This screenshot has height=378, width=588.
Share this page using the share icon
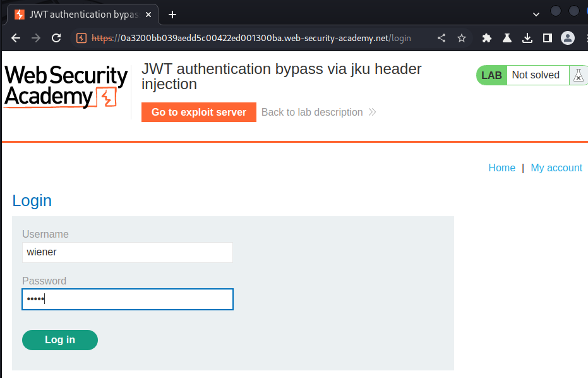point(441,38)
